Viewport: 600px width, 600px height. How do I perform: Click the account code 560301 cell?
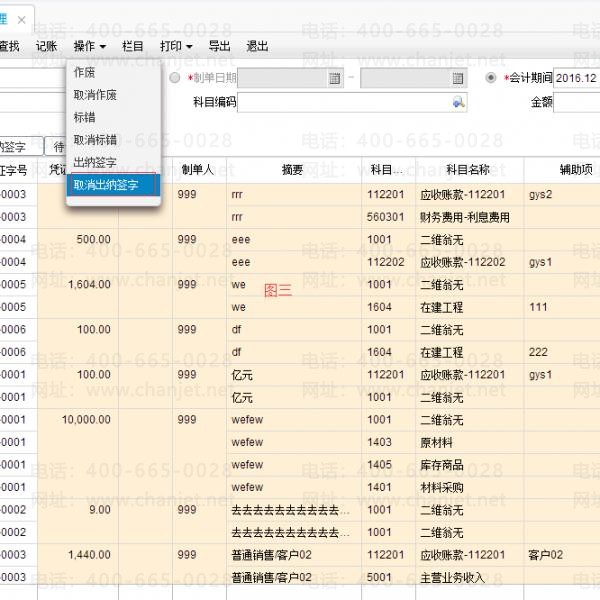pos(388,217)
